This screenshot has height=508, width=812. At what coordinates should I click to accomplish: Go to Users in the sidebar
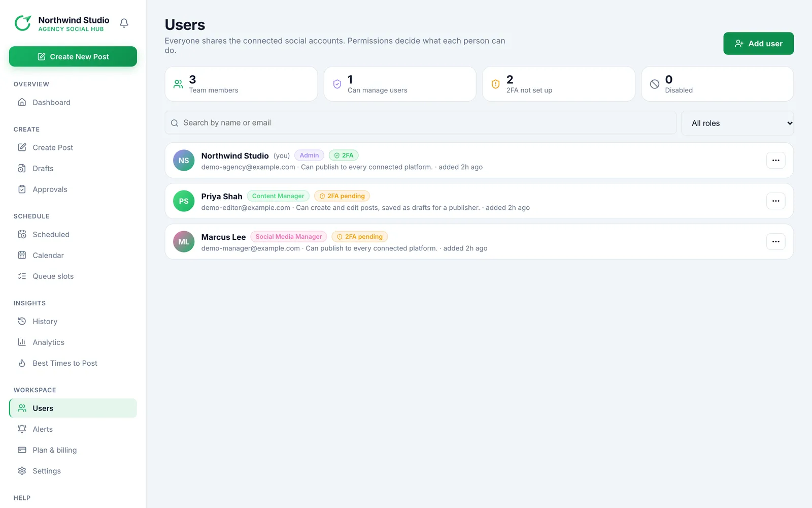(73, 408)
